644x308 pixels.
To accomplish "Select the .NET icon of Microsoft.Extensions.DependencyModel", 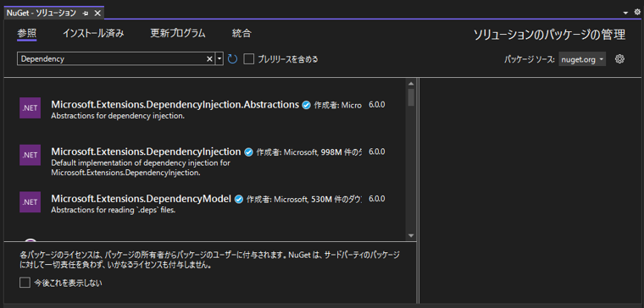I will 30,201.
